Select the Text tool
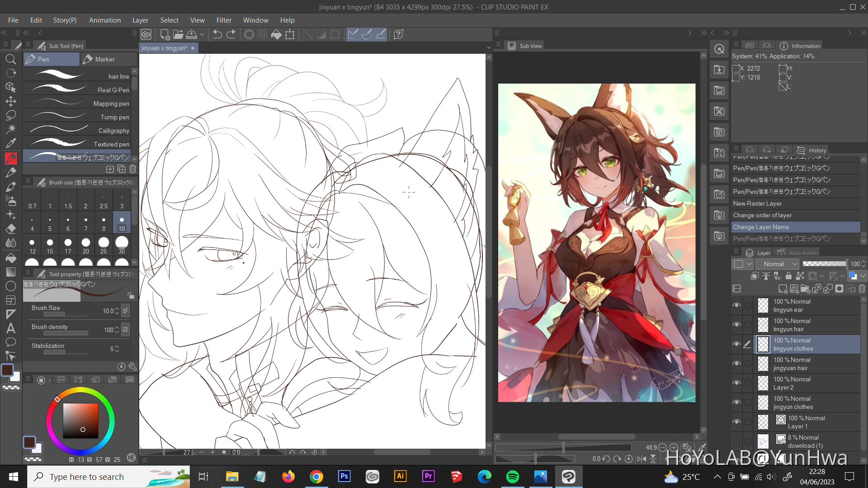 pos(11,328)
